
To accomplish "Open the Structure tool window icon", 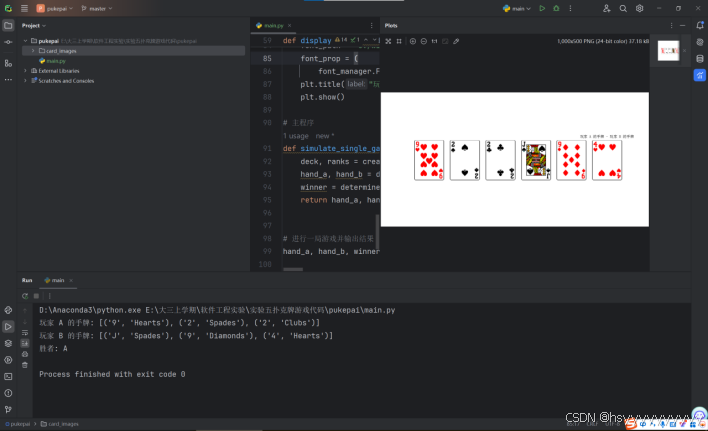I will (8, 63).
